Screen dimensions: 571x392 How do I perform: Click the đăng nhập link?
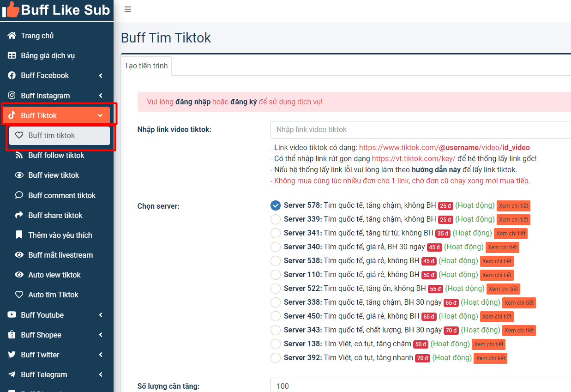193,102
